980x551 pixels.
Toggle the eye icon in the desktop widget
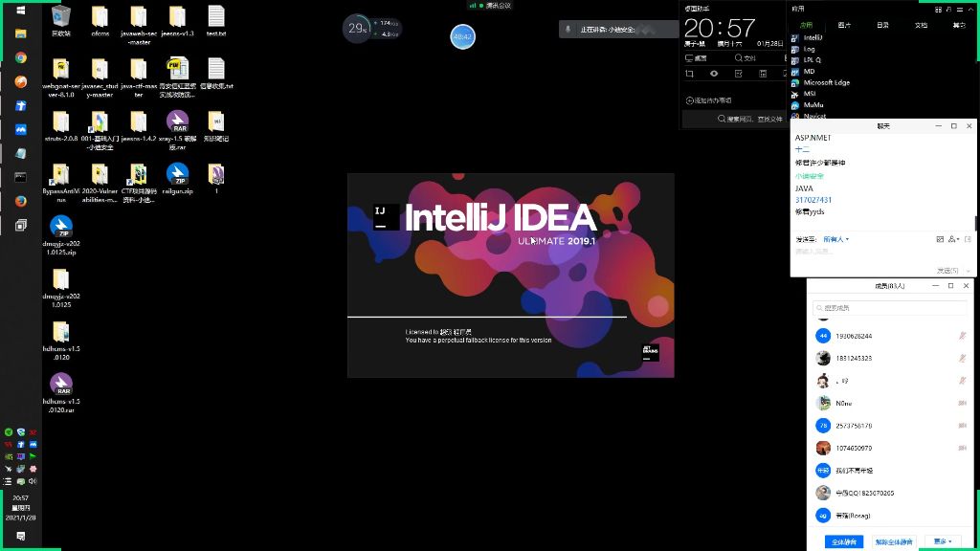714,74
